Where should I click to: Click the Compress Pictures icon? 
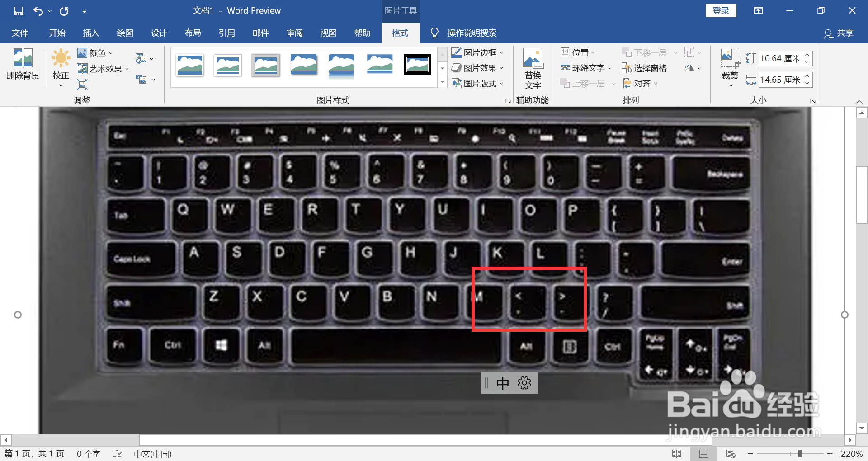tap(82, 84)
